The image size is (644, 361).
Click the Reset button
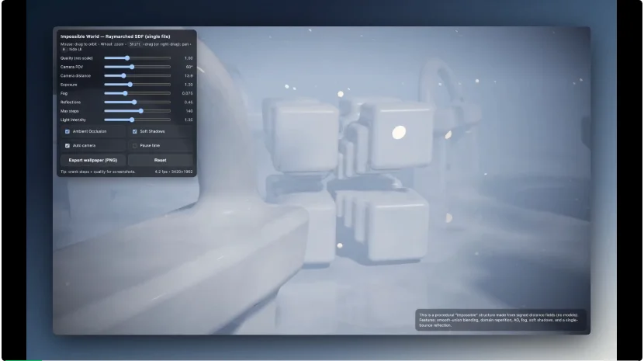pos(160,160)
